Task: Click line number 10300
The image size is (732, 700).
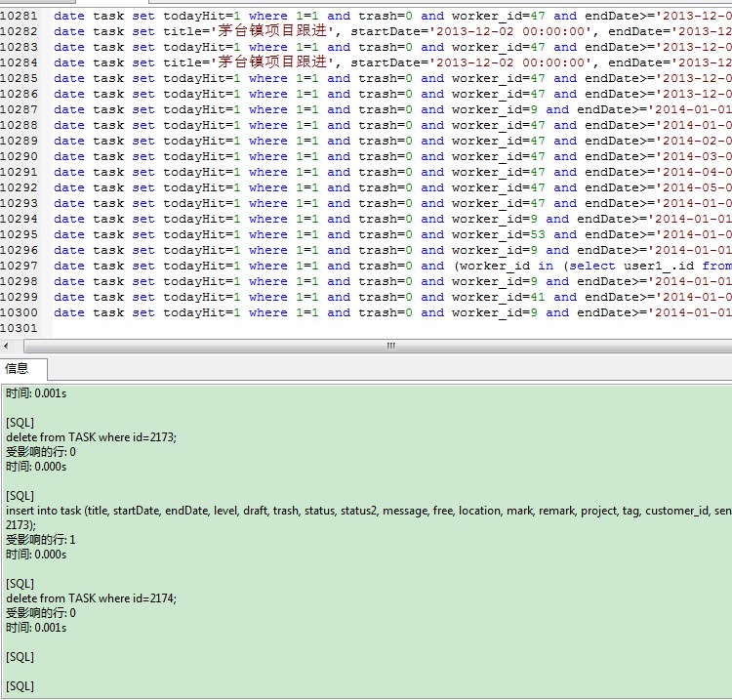Action: tap(19, 312)
